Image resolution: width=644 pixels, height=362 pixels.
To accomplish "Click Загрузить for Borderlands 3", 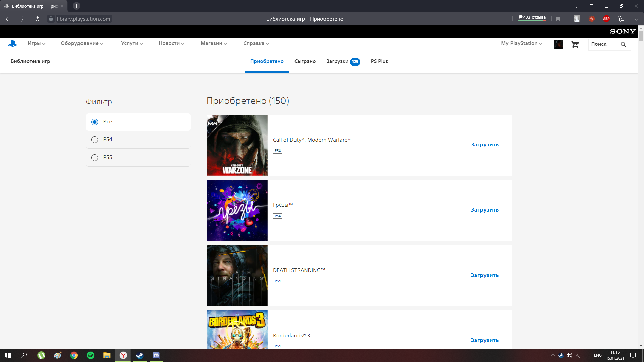I will pos(485,340).
